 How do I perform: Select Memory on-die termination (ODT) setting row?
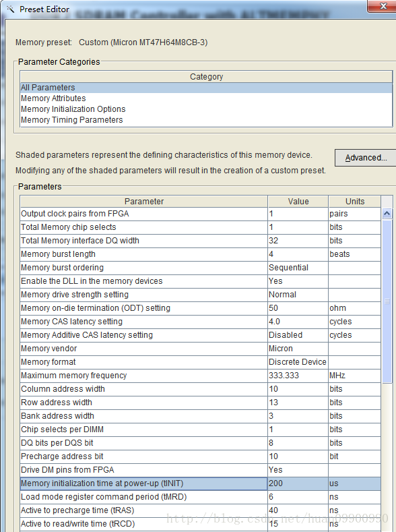[200, 308]
